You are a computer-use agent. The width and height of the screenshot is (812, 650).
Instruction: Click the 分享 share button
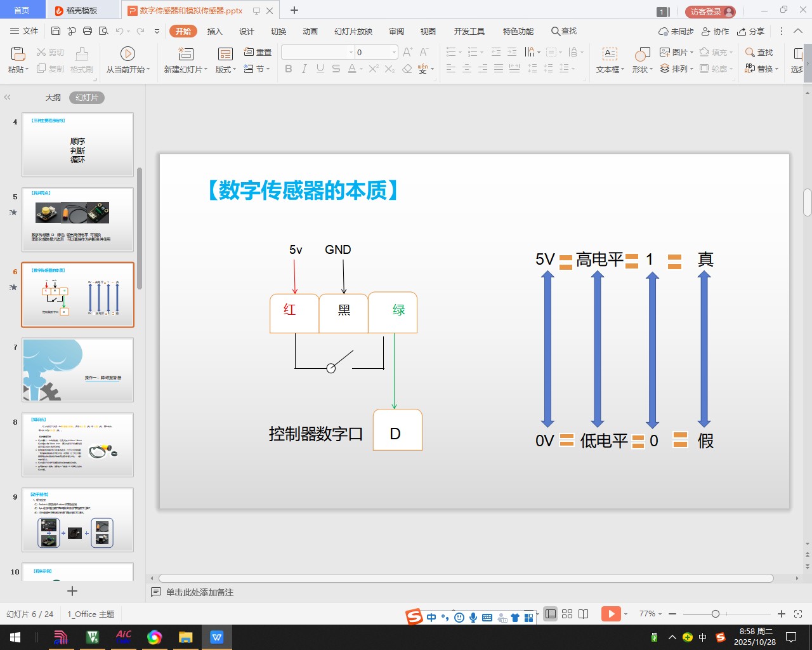click(751, 31)
